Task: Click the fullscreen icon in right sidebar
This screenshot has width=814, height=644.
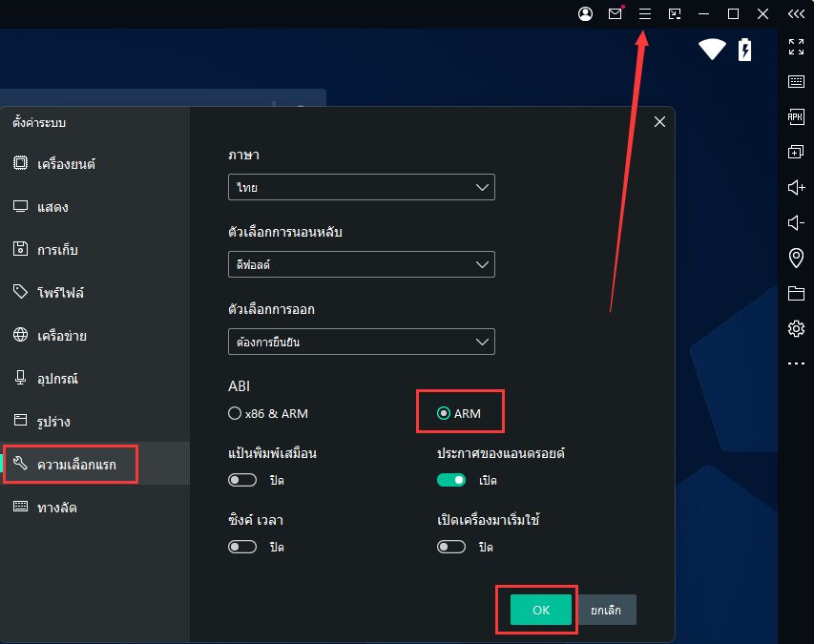Action: (x=796, y=46)
